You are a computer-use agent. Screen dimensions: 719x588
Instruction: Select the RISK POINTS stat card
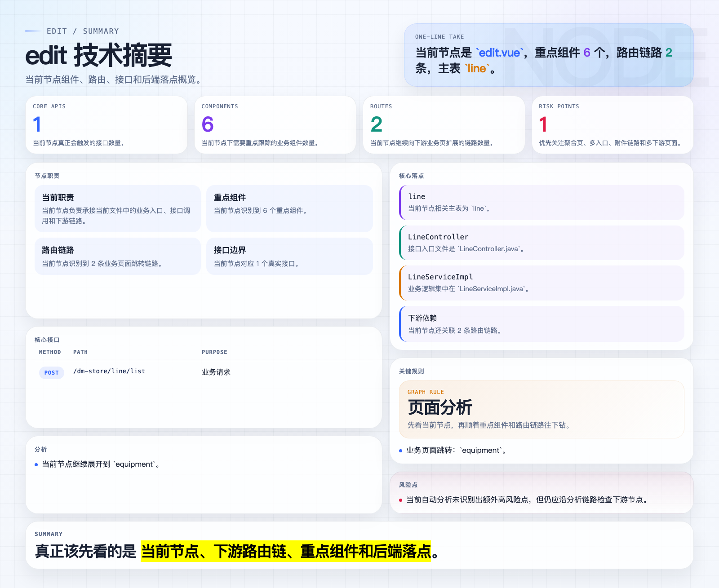click(612, 125)
